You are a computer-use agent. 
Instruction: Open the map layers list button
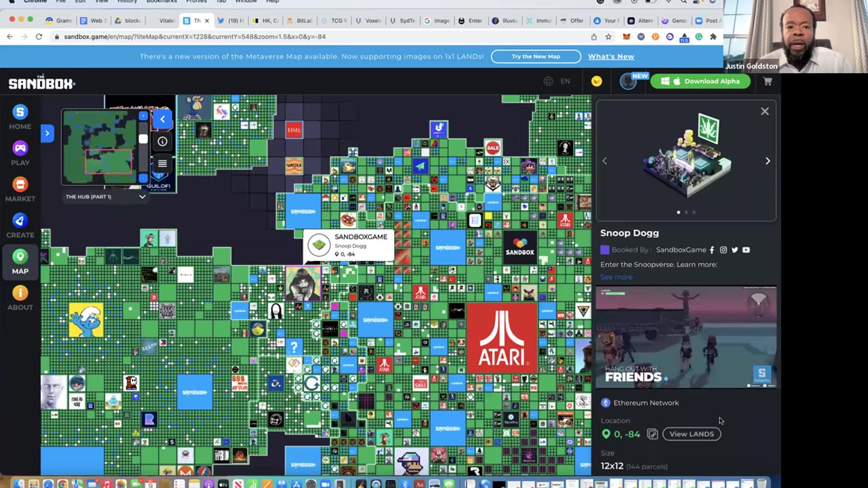click(162, 163)
